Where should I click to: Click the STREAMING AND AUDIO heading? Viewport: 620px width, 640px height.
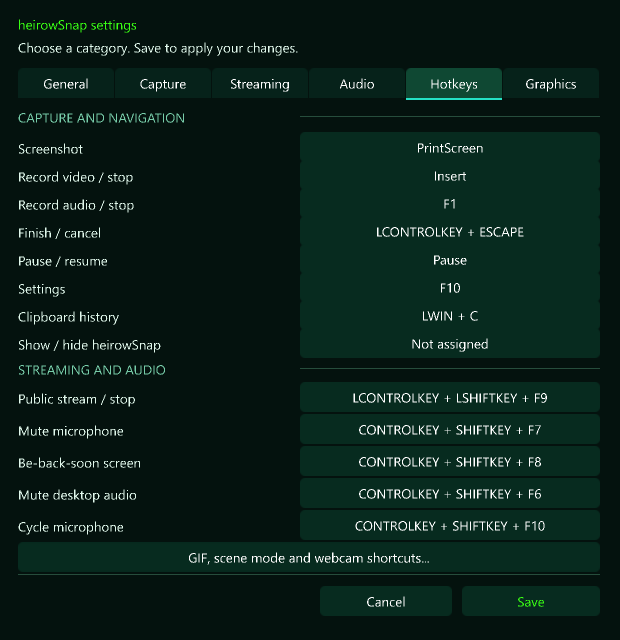click(92, 370)
